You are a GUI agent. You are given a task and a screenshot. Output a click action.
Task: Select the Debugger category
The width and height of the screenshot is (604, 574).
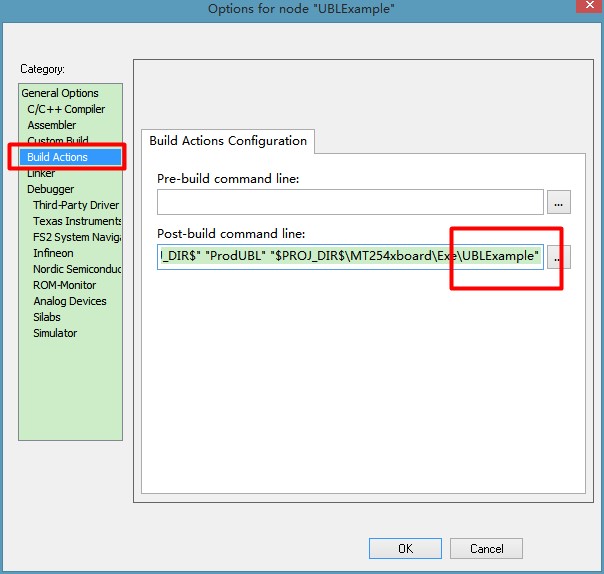50,189
